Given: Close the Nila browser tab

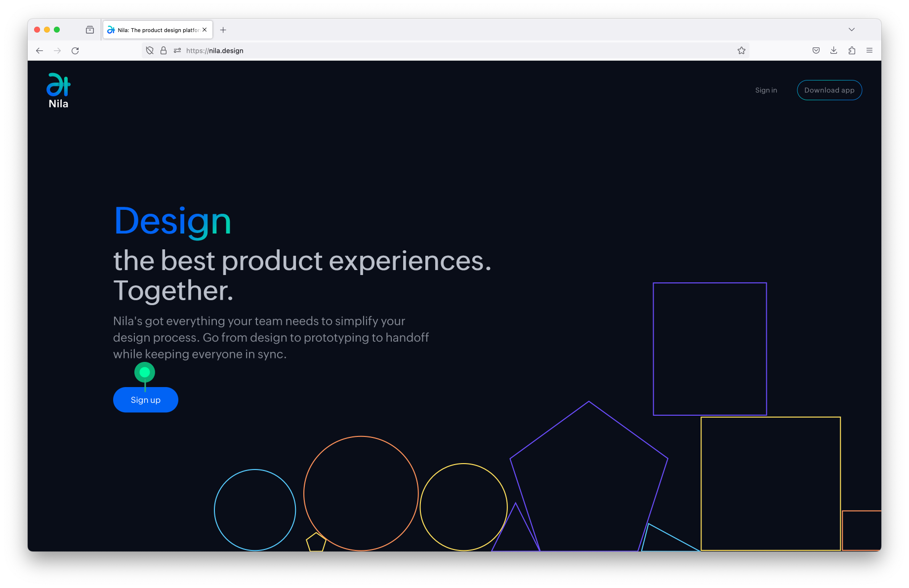Looking at the screenshot, I should tap(205, 30).
